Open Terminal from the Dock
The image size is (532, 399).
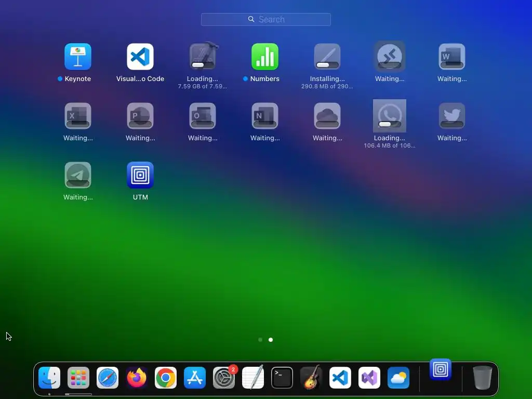(282, 378)
